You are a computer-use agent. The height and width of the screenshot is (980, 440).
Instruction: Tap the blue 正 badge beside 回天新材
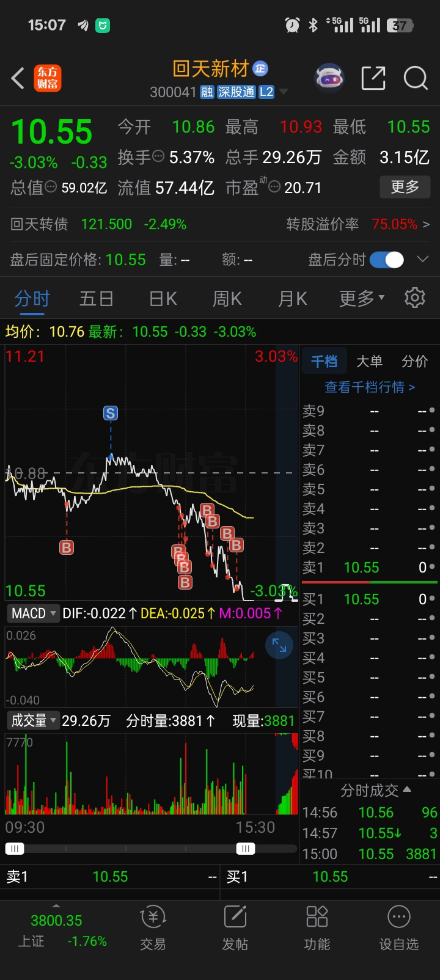pos(260,68)
